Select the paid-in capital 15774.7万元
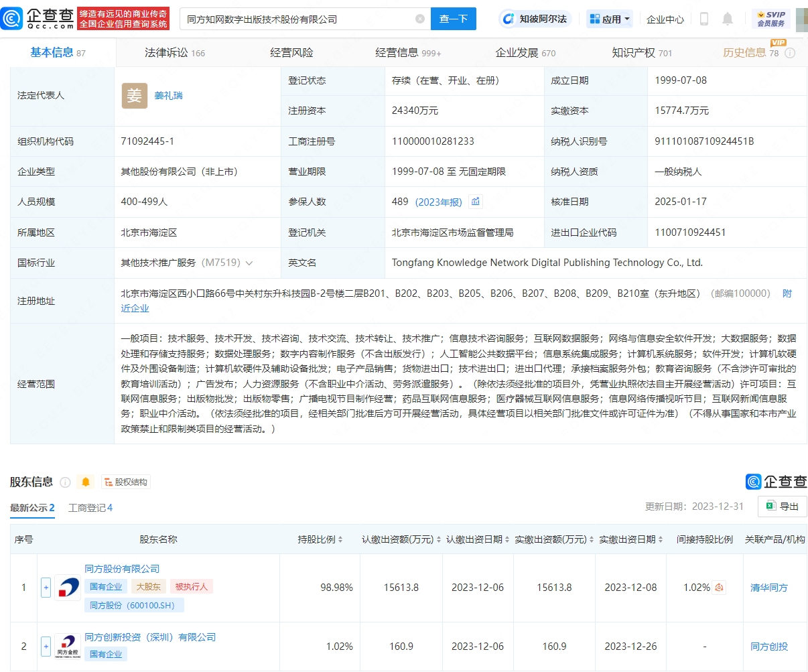Screen dimensions: 808x672 (681, 111)
